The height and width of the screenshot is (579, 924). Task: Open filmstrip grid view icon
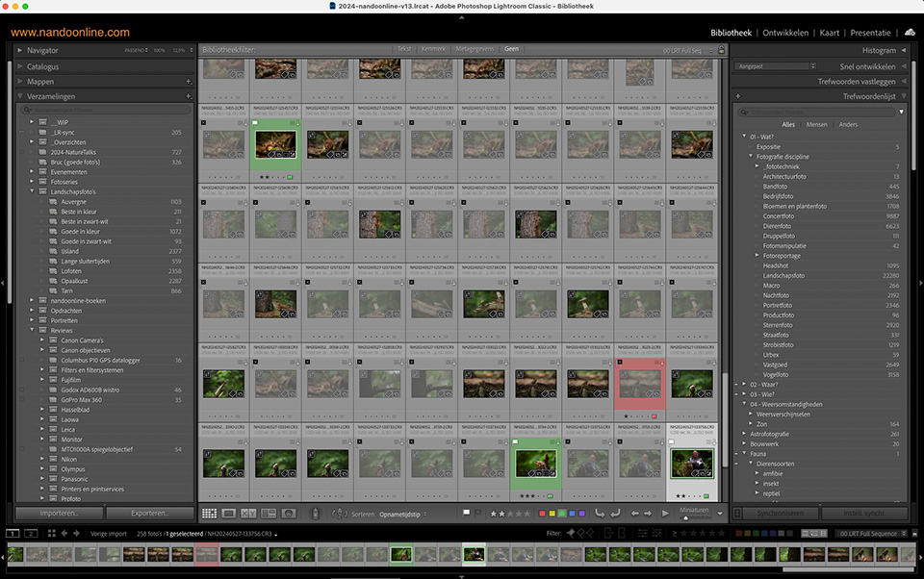[52, 533]
